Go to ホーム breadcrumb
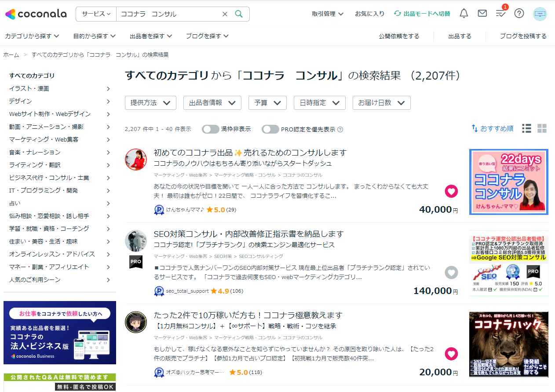 click(11, 55)
